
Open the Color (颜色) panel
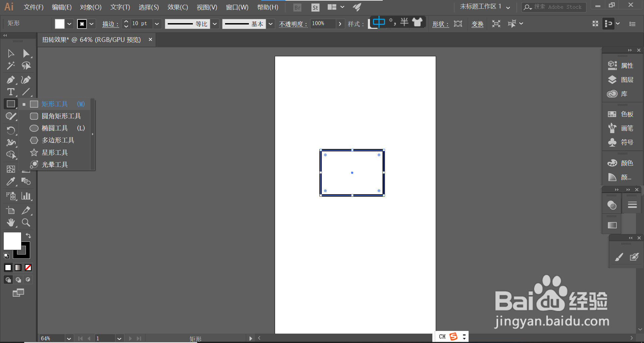click(x=621, y=163)
